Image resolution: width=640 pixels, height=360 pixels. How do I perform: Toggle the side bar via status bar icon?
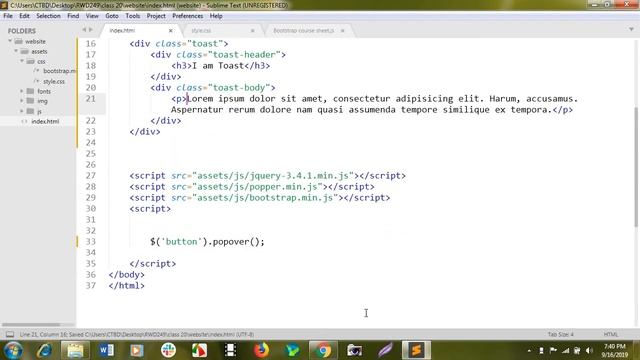tap(10, 334)
